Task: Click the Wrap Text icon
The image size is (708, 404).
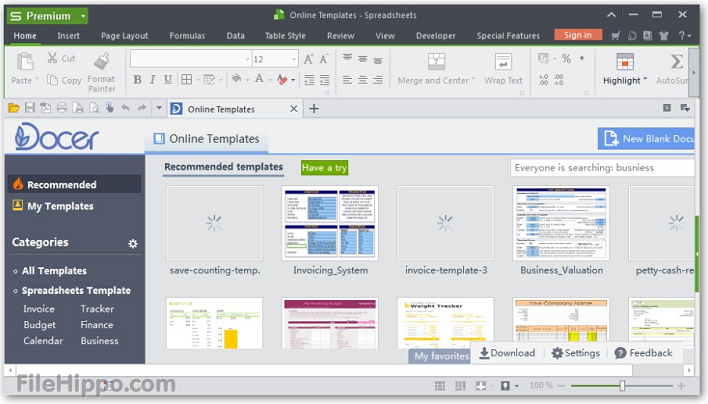Action: [503, 61]
